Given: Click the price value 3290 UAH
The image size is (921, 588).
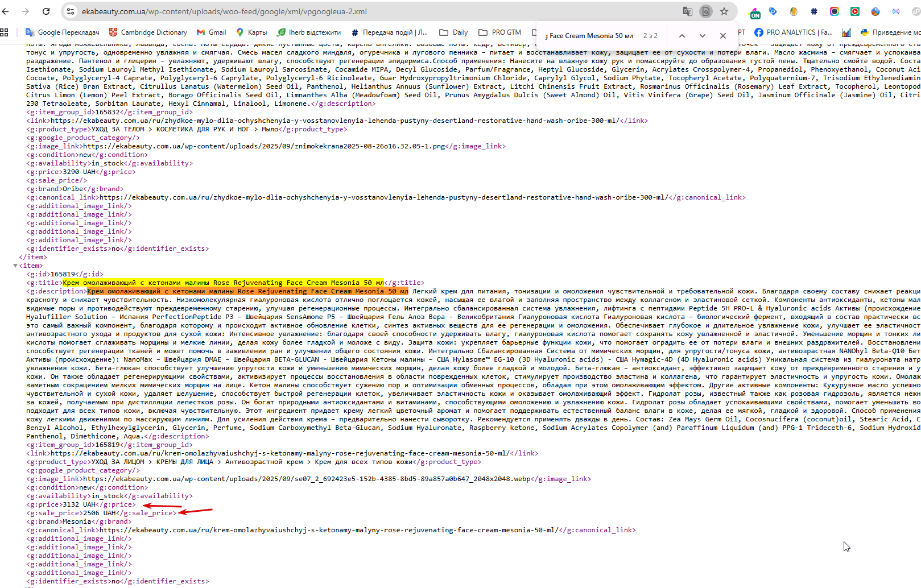Looking at the screenshot, I should click(79, 172).
